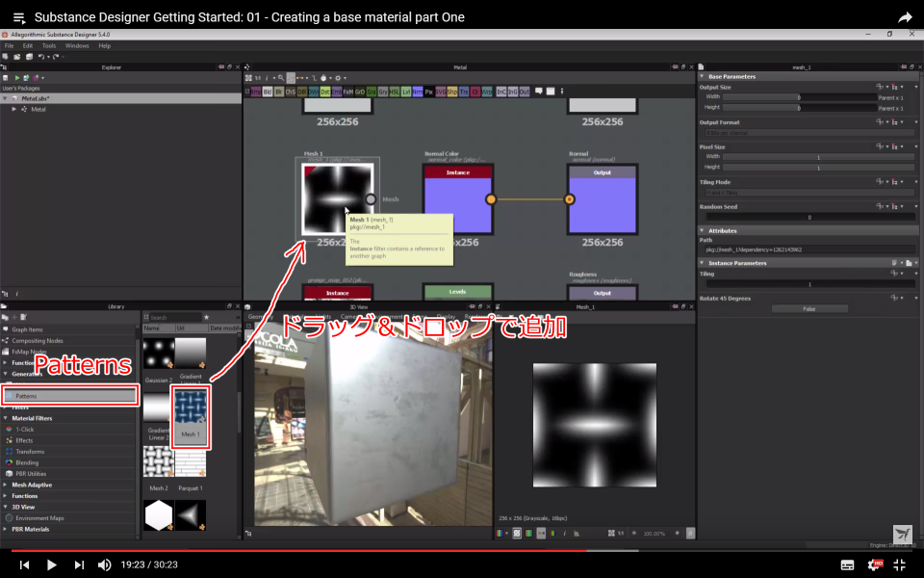This screenshot has width=924, height=578.
Task: Toggle Rotate 45 Degrees False button
Action: [x=809, y=309]
